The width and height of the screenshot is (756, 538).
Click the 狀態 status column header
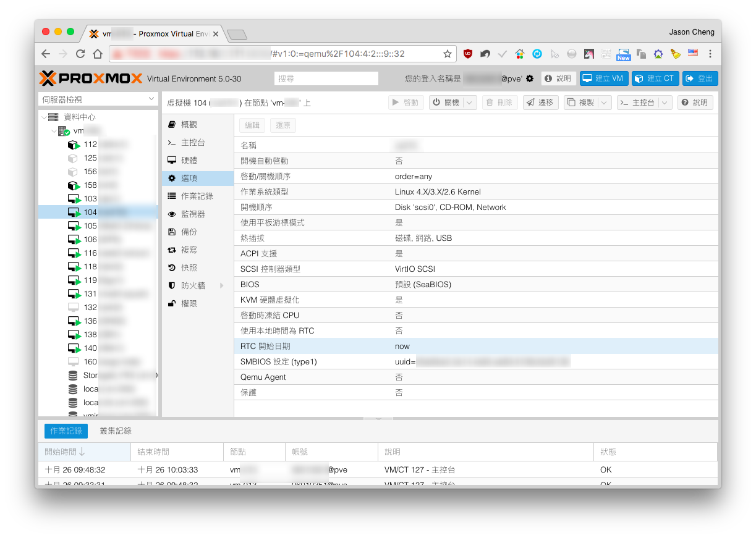tap(655, 452)
